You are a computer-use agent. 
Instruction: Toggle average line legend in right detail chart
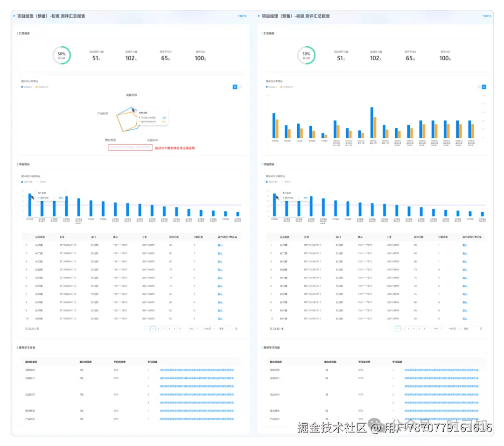click(x=286, y=182)
